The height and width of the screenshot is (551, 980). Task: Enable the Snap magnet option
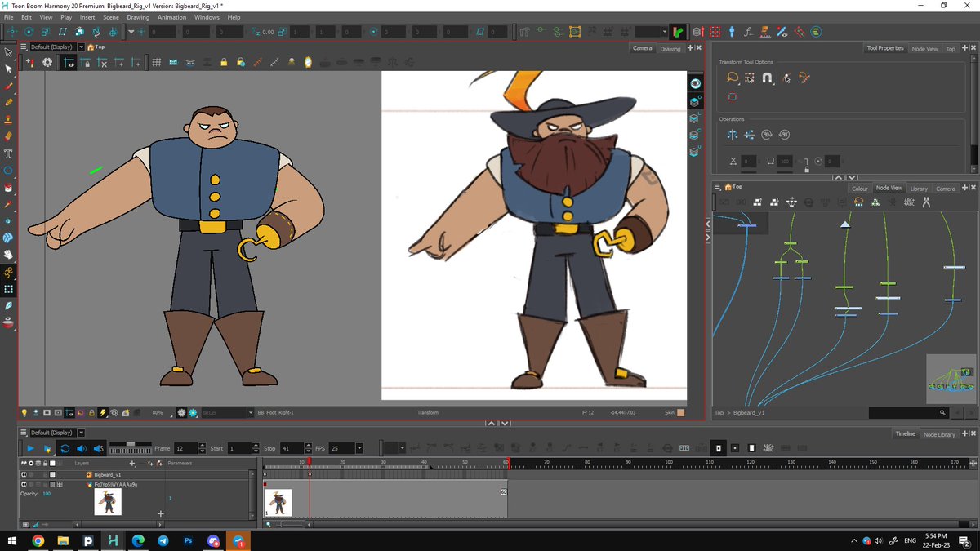click(767, 78)
